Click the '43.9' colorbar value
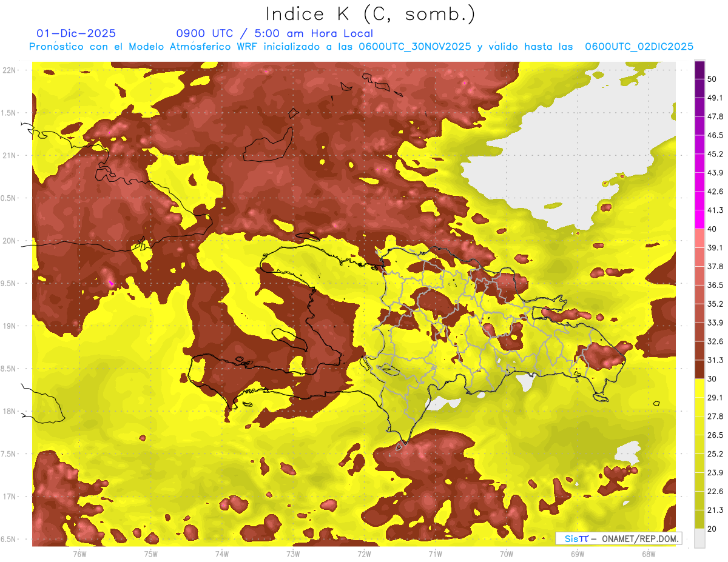728x562 pixels. pos(715,173)
